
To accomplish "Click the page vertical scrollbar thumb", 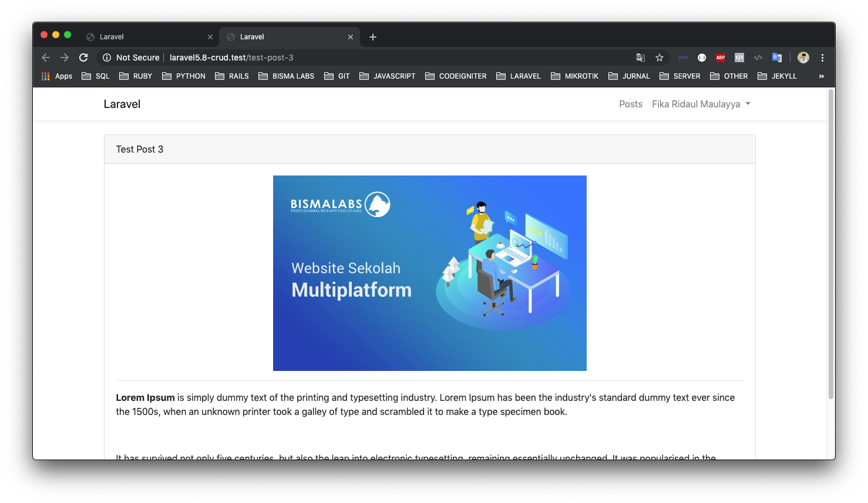I will tap(831, 244).
